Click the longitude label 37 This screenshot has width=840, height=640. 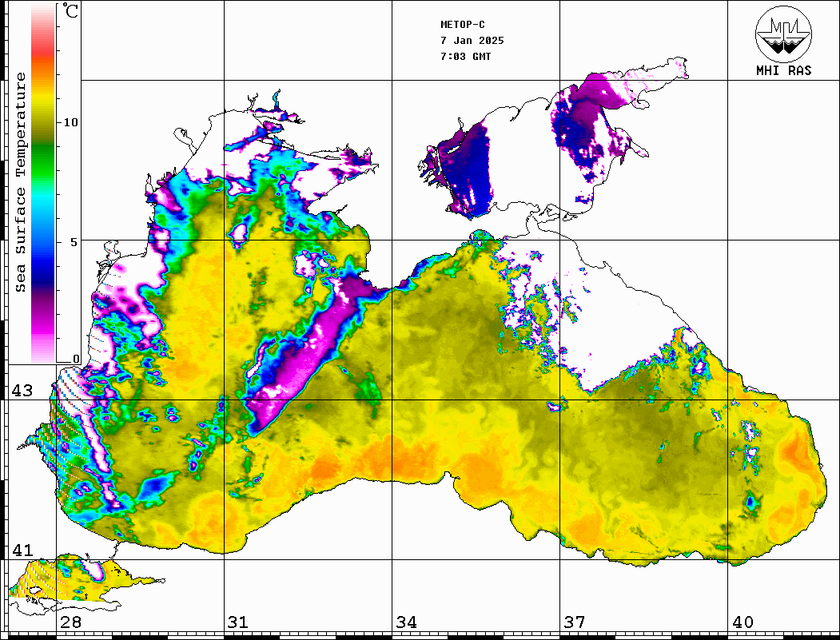point(575,622)
